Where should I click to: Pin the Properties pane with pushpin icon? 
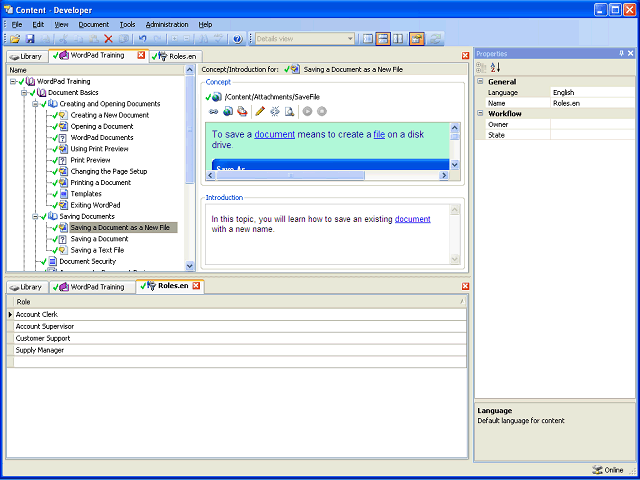point(622,53)
